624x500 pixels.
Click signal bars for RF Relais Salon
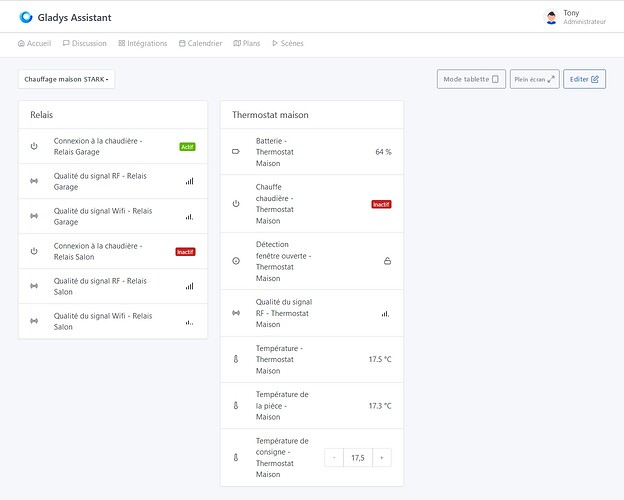(189, 286)
